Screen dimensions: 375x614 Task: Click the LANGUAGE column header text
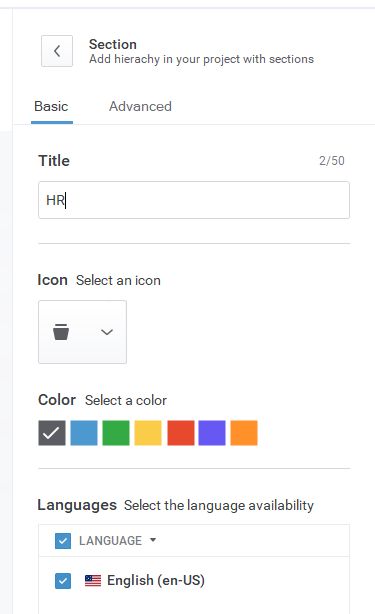tap(110, 541)
